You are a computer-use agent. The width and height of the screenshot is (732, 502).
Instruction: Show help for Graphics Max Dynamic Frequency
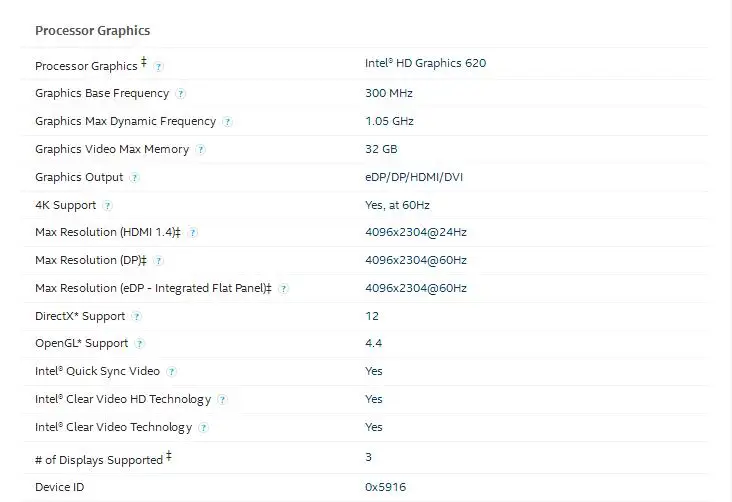227,122
